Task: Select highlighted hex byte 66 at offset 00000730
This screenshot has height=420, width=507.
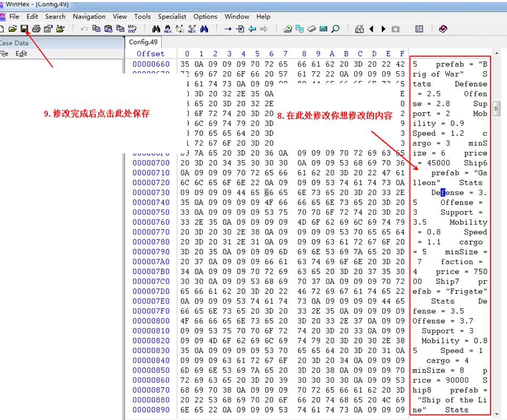Action: tap(268, 192)
